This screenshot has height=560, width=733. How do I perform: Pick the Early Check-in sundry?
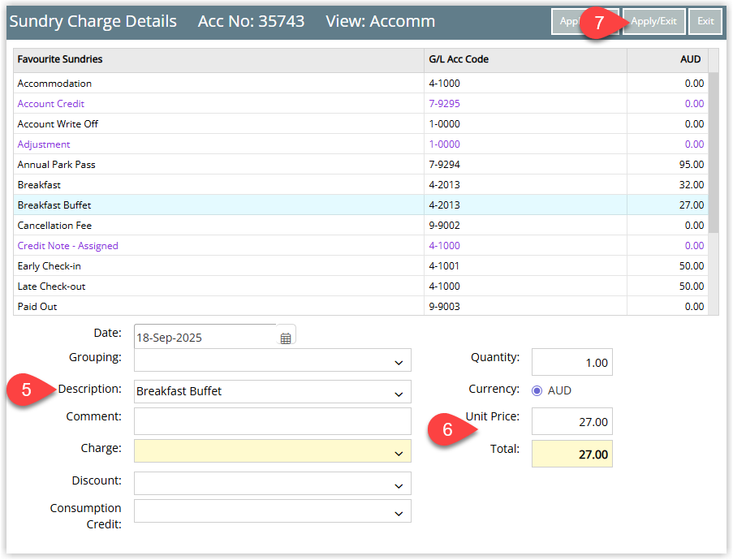360,266
